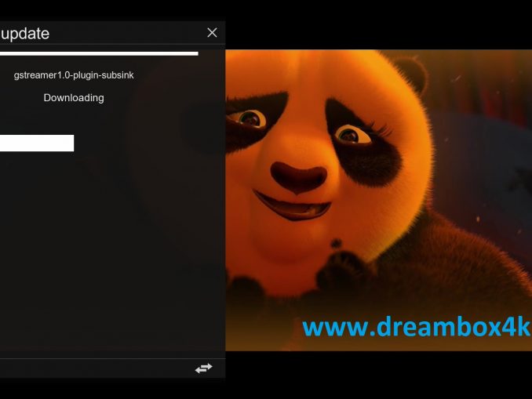
Task: Click the gstreamer1.0-plugin-subsink package name
Action: [x=74, y=75]
